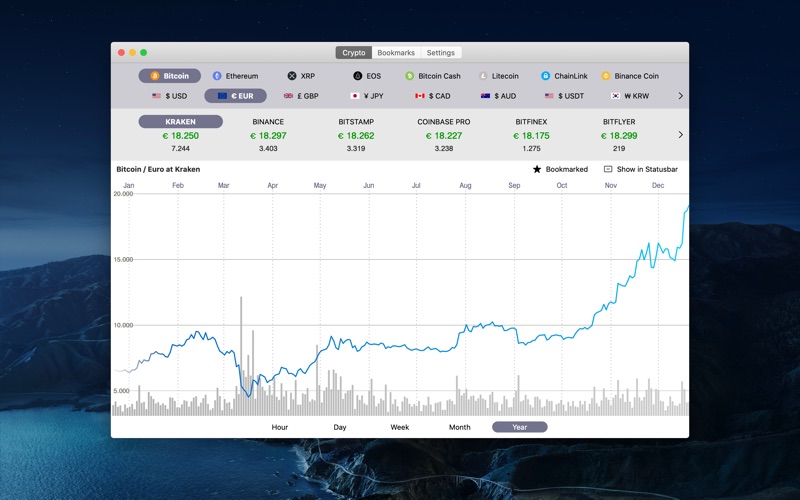Open the Settings tab
800x500 pixels.
441,53
